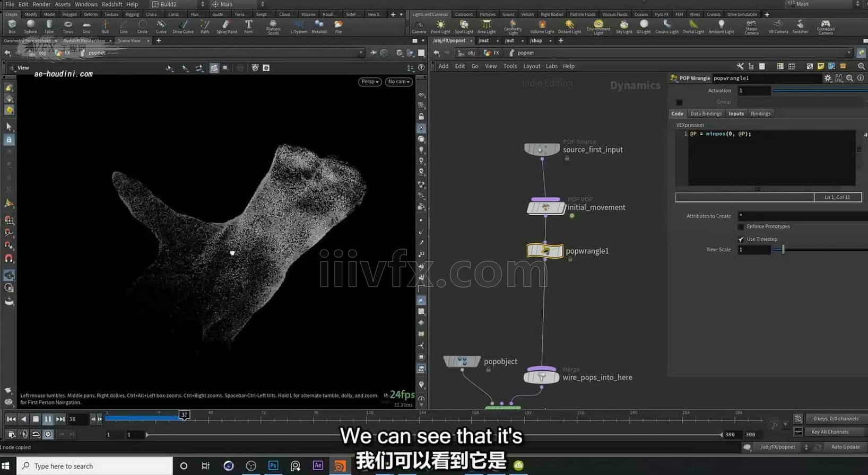
Task: Expand the shelf tab options arrow
Action: (x=401, y=14)
